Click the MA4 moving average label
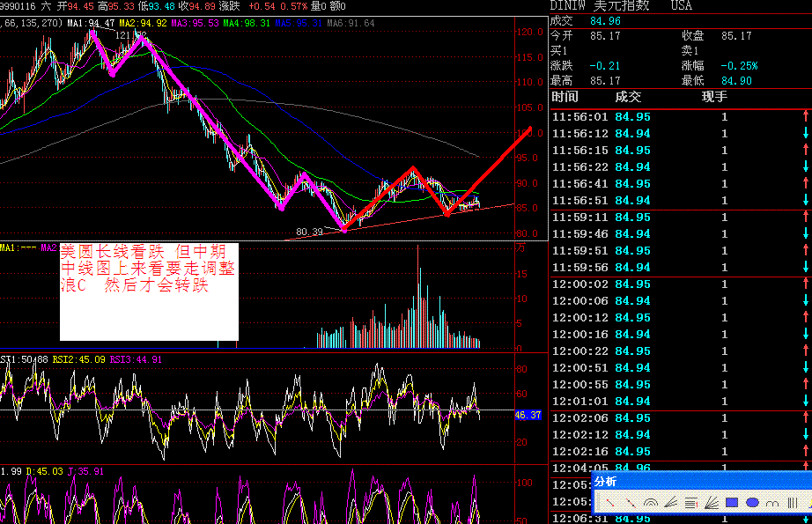Image resolution: width=812 pixels, height=524 pixels. point(247,23)
